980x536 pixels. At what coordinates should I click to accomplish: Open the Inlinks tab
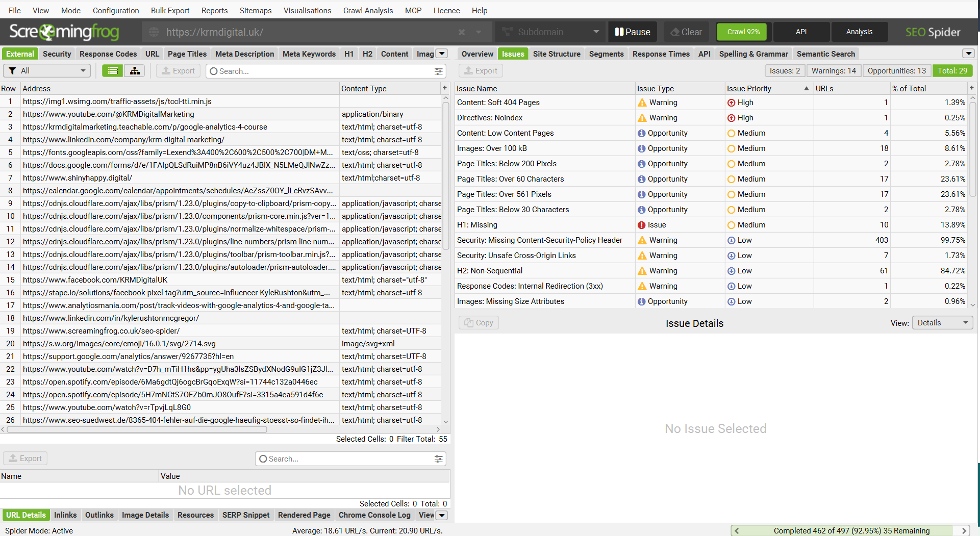[65, 515]
